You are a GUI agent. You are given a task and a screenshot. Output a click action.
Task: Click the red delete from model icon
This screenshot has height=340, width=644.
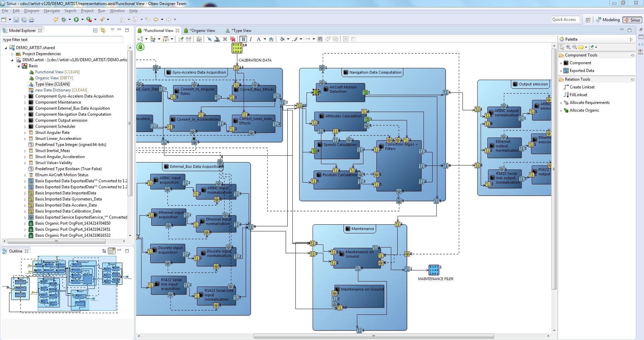(x=233, y=39)
